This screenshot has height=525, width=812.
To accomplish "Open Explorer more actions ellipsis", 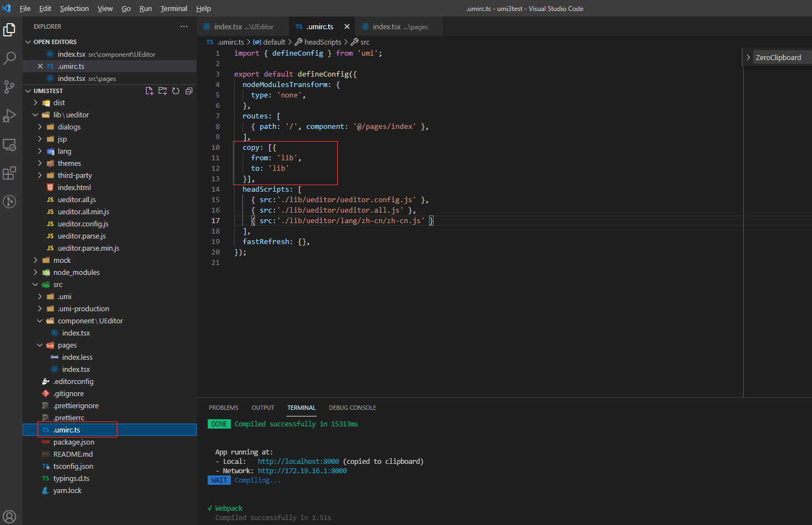I will (x=184, y=26).
